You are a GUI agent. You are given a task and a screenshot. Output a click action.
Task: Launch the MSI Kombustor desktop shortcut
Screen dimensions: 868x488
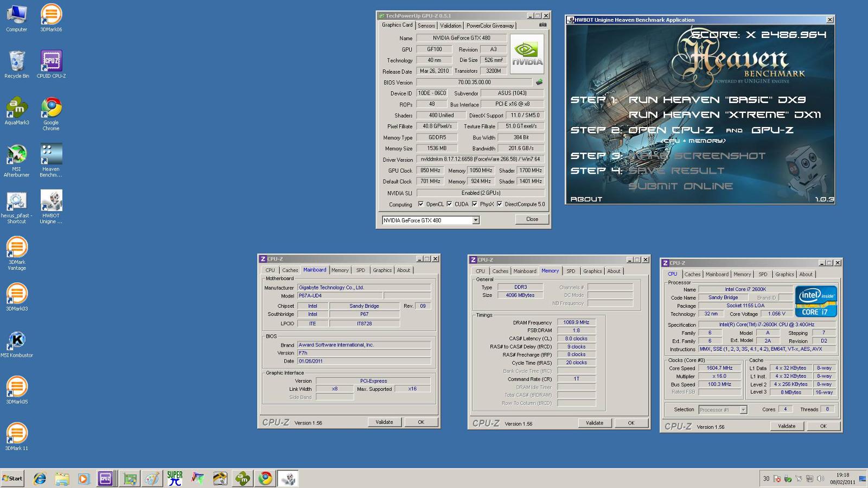16,344
